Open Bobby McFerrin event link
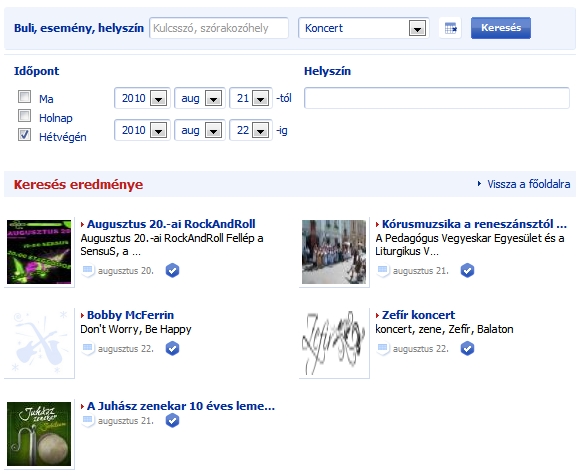This screenshot has width=580, height=476. click(130, 315)
